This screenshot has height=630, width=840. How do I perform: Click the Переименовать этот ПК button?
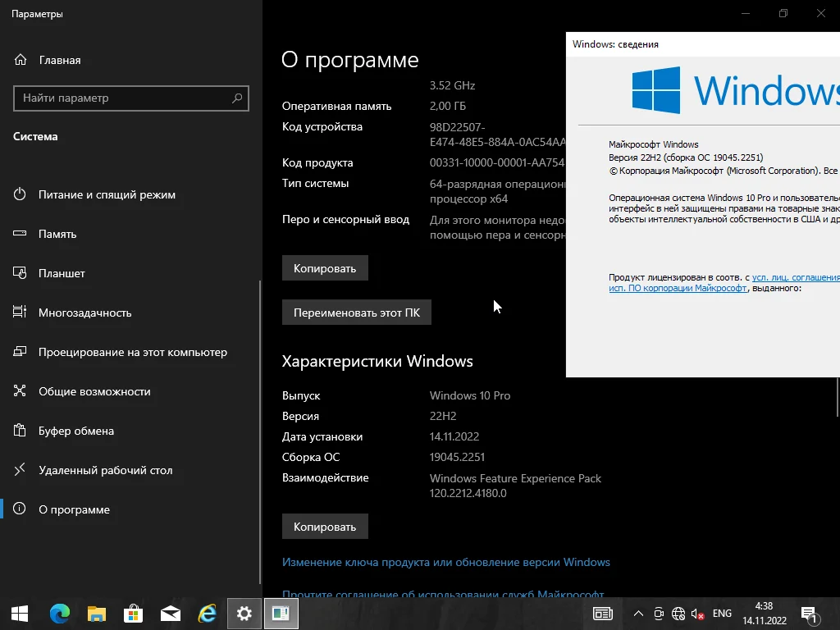[x=357, y=313]
